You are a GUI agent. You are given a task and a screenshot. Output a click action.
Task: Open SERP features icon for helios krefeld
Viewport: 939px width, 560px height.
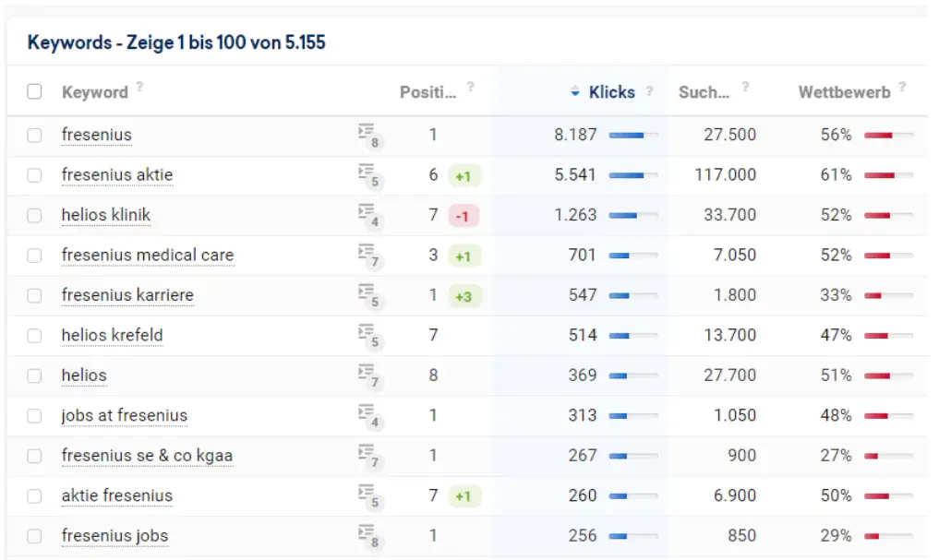pyautogui.click(x=368, y=336)
